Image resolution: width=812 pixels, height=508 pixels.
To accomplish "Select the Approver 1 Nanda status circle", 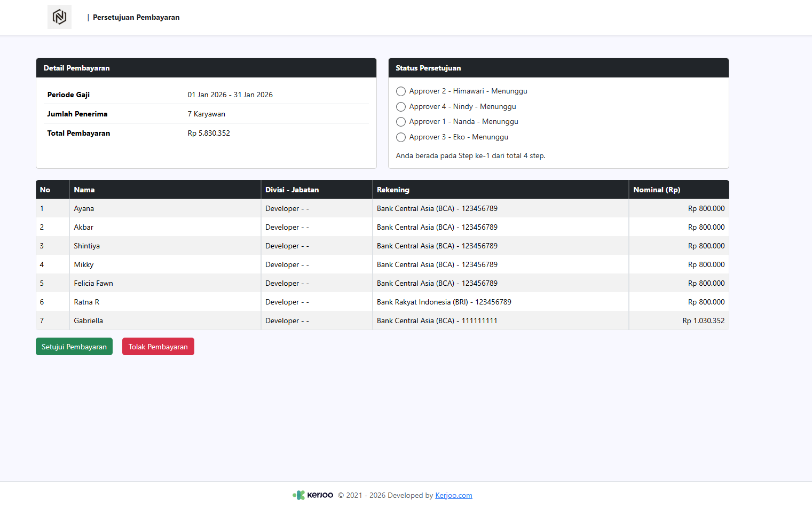I will 401,122.
